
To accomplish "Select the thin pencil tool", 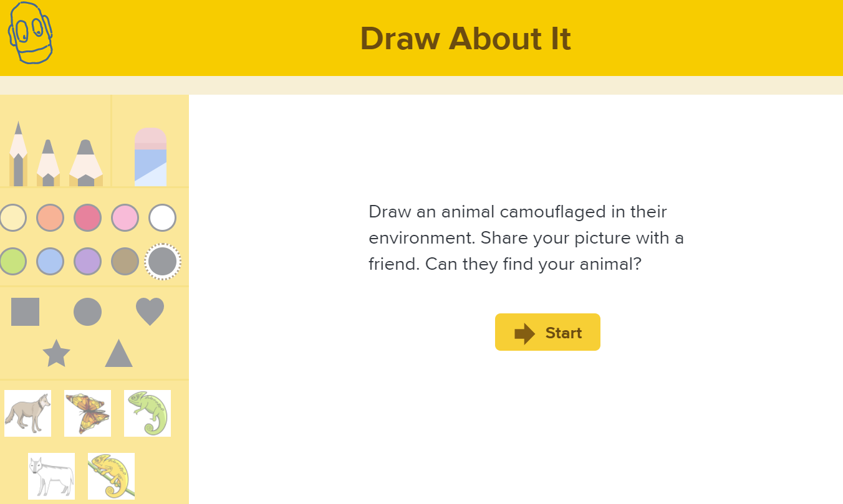I will [x=18, y=154].
